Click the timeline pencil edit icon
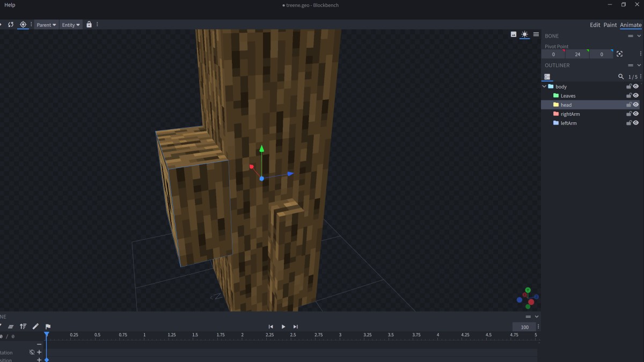 point(35,326)
